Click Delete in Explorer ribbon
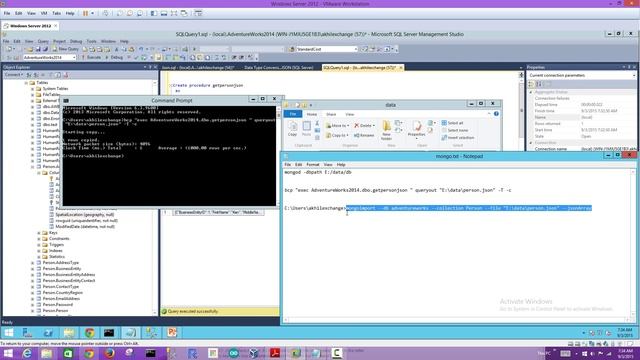The image size is (640, 360). pyautogui.click(x=364, y=126)
